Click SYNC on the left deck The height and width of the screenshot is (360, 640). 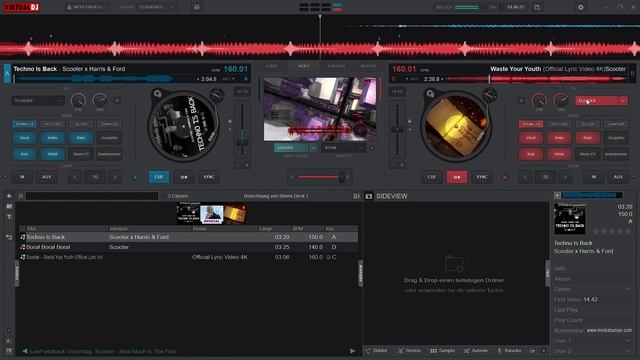(209, 177)
